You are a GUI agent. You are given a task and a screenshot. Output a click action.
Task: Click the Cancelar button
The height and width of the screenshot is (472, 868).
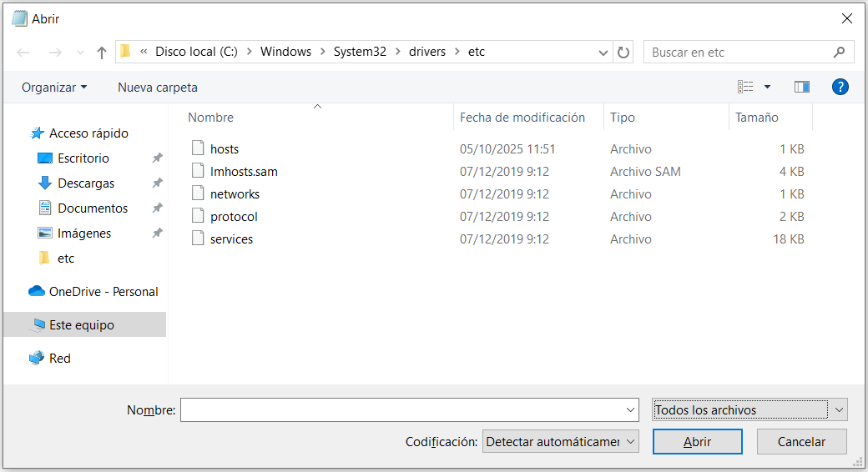[x=801, y=442]
